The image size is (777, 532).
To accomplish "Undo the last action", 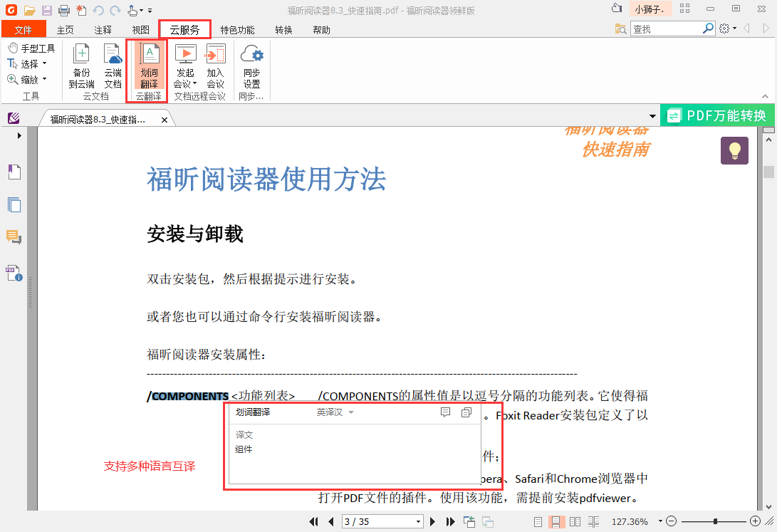I will click(x=98, y=10).
